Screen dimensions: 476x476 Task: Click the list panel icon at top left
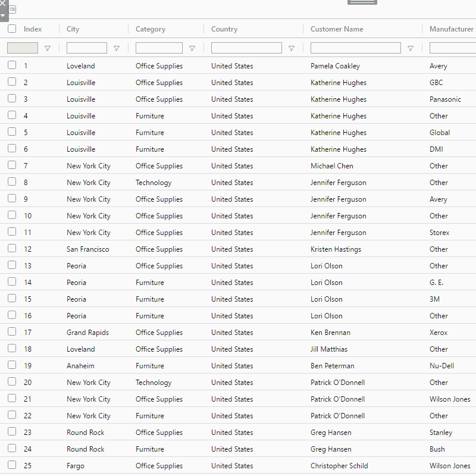[x=12, y=10]
